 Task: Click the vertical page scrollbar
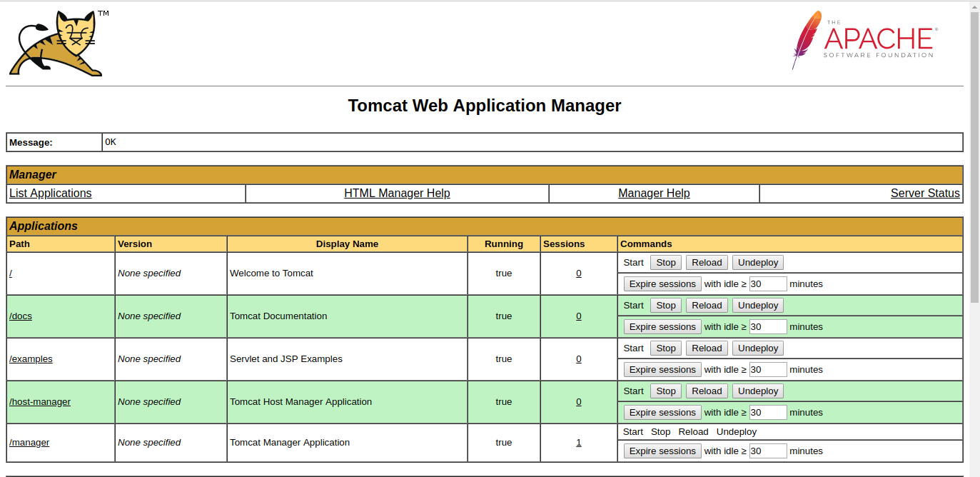click(x=974, y=157)
